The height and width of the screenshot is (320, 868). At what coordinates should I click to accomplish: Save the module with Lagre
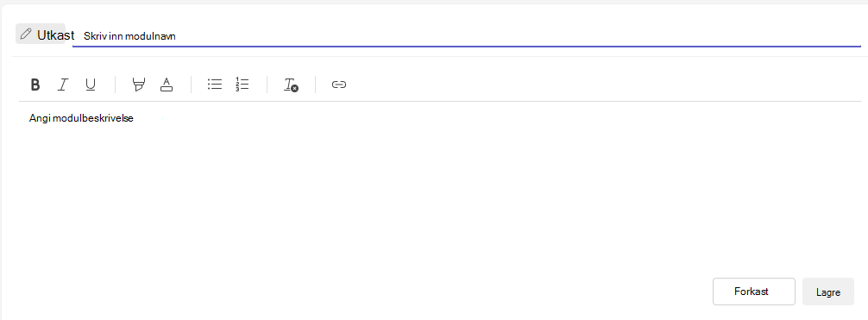[x=828, y=292]
